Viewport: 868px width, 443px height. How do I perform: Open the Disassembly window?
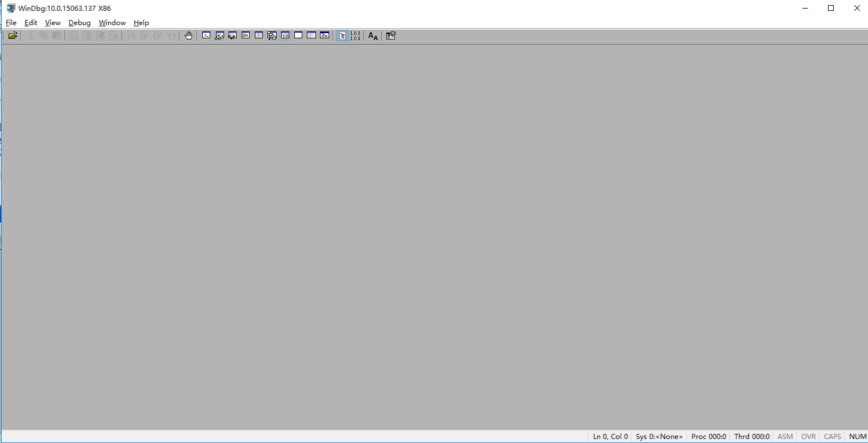[285, 35]
